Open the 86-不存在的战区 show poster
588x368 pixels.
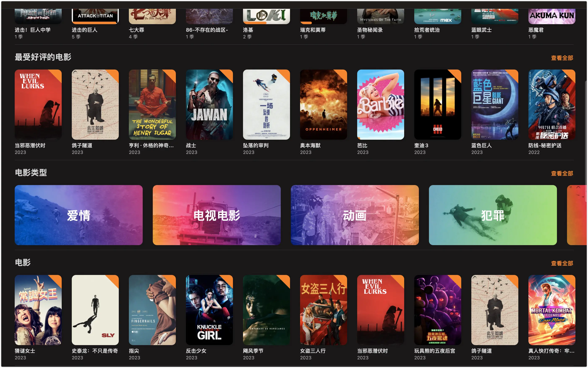coord(209,16)
